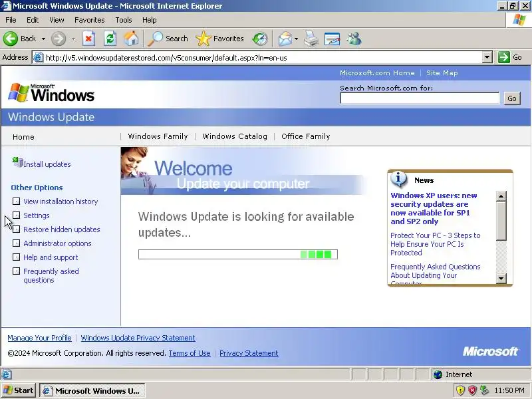Click the News scrollbar thumb
The height and width of the screenshot is (399, 532).
pos(501,221)
